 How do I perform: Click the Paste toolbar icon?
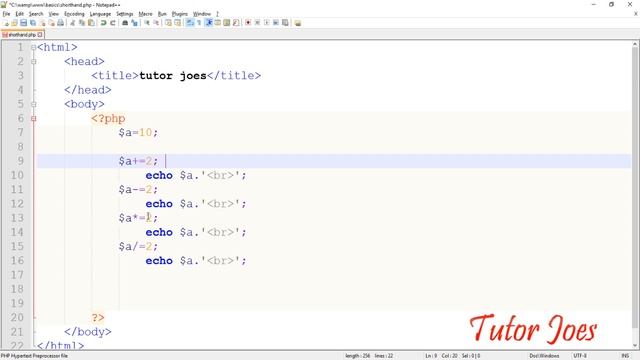click(91, 23)
